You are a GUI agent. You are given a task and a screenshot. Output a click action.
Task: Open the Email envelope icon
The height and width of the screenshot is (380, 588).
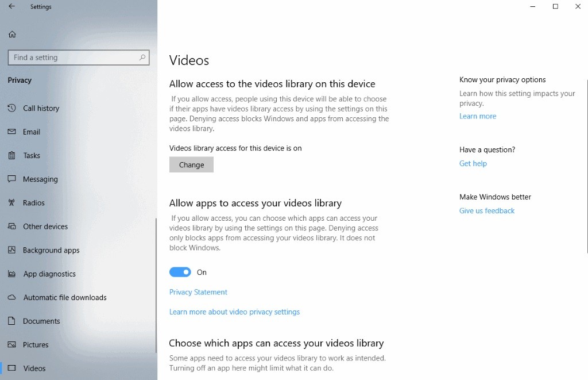point(11,132)
